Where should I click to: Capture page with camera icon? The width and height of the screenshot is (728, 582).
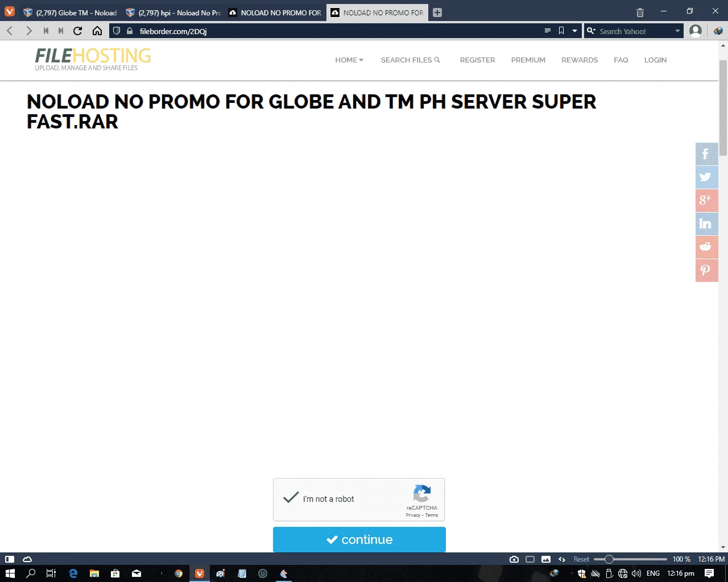[514, 559]
